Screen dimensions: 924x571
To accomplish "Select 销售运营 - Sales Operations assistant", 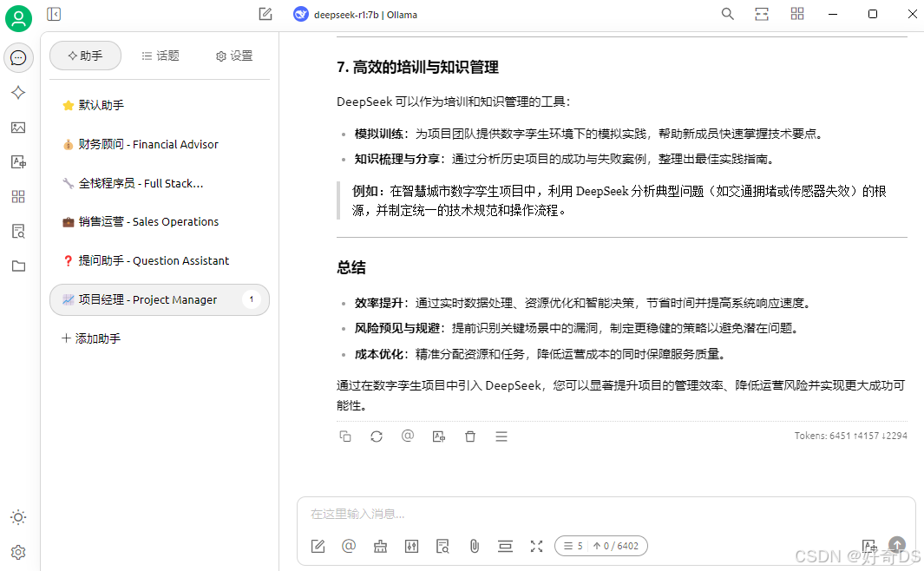I will (159, 221).
